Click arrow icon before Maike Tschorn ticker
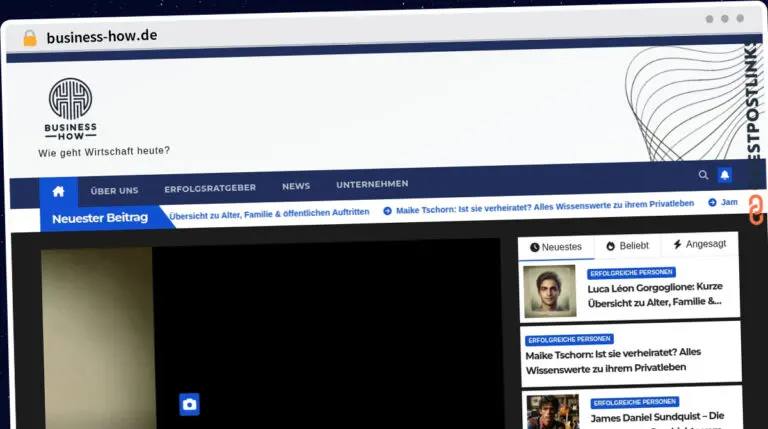 point(387,211)
